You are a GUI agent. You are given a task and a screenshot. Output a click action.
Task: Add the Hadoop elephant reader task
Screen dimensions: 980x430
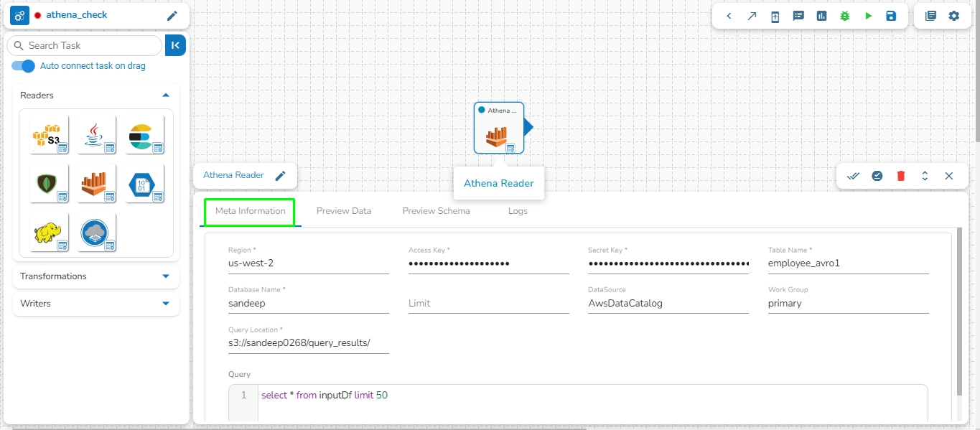(50, 232)
